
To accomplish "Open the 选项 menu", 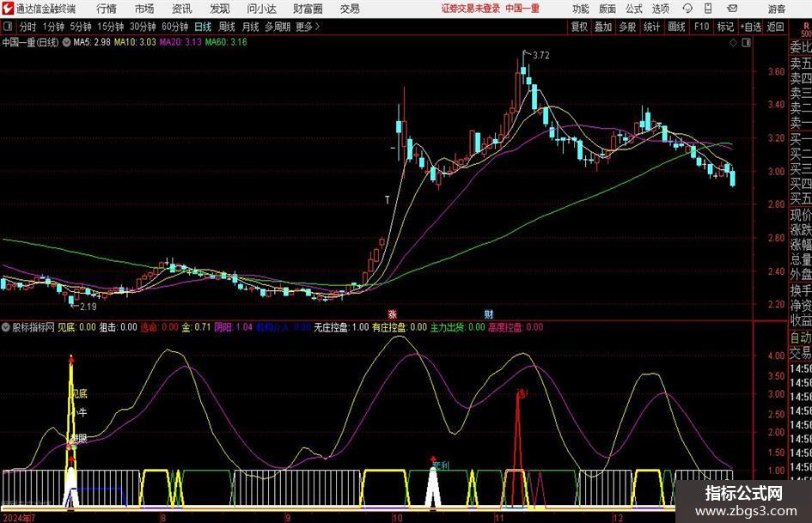I will pos(661,9).
